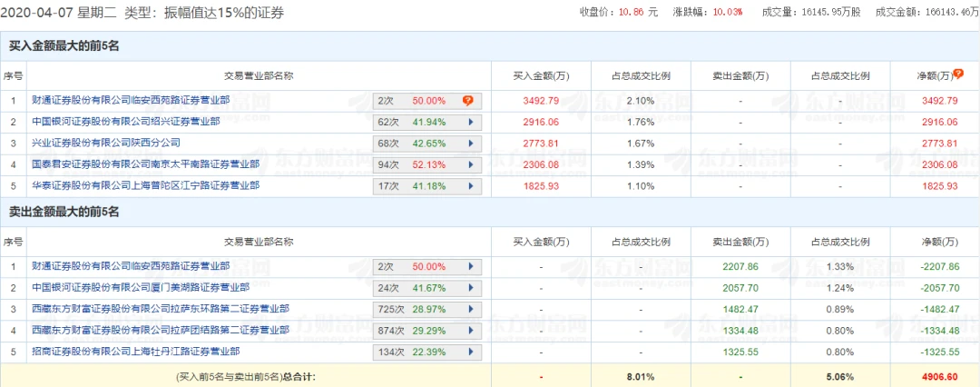
Task: Open 财通证券临安西苑路 link in sell table
Action: click(131, 266)
